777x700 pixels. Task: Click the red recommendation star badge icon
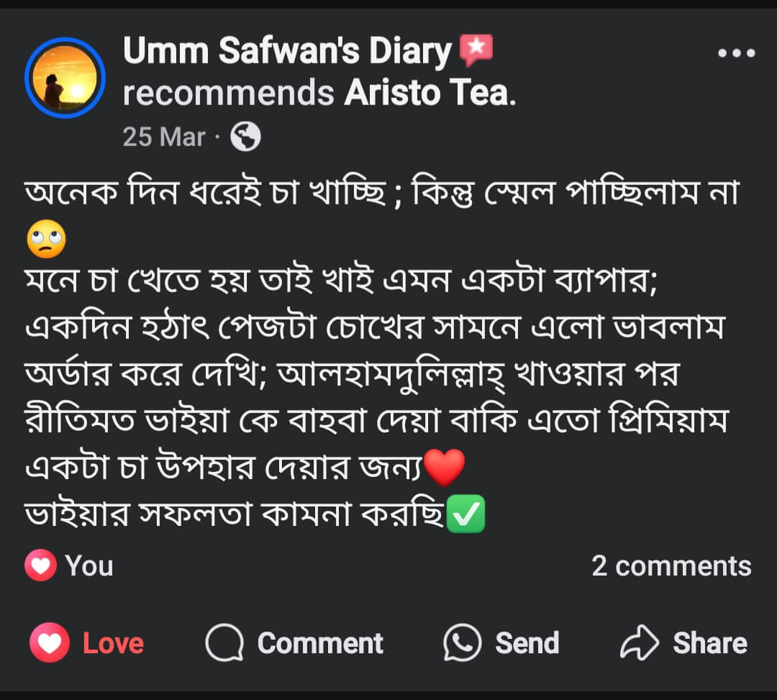click(x=476, y=50)
